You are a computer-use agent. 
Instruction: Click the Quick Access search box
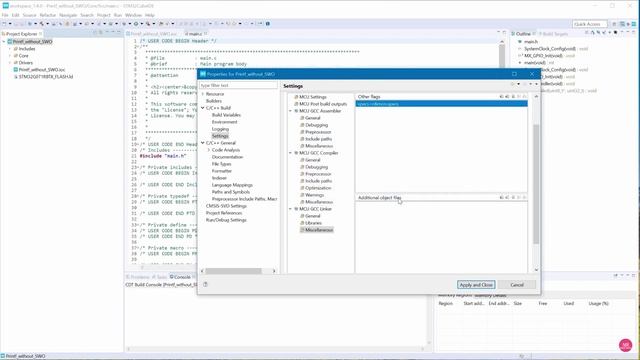click(x=589, y=24)
